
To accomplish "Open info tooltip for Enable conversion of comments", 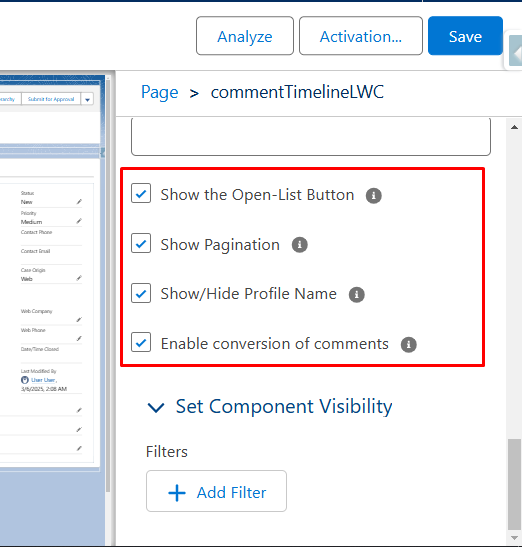I will pyautogui.click(x=408, y=345).
